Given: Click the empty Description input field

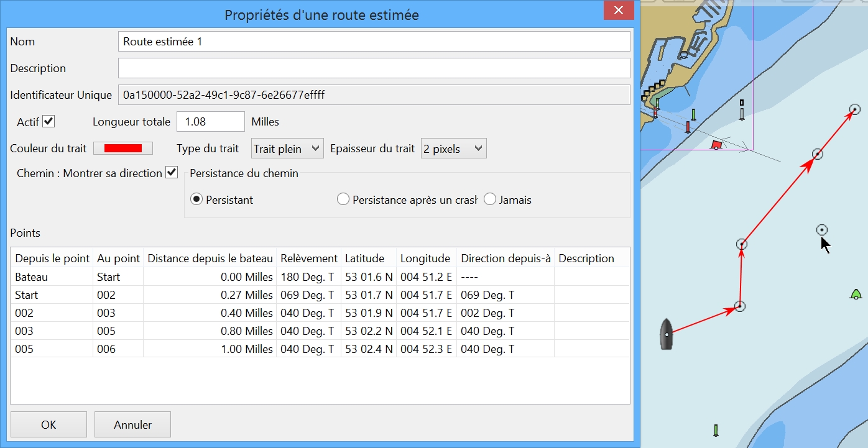Looking at the screenshot, I should tap(374, 68).
